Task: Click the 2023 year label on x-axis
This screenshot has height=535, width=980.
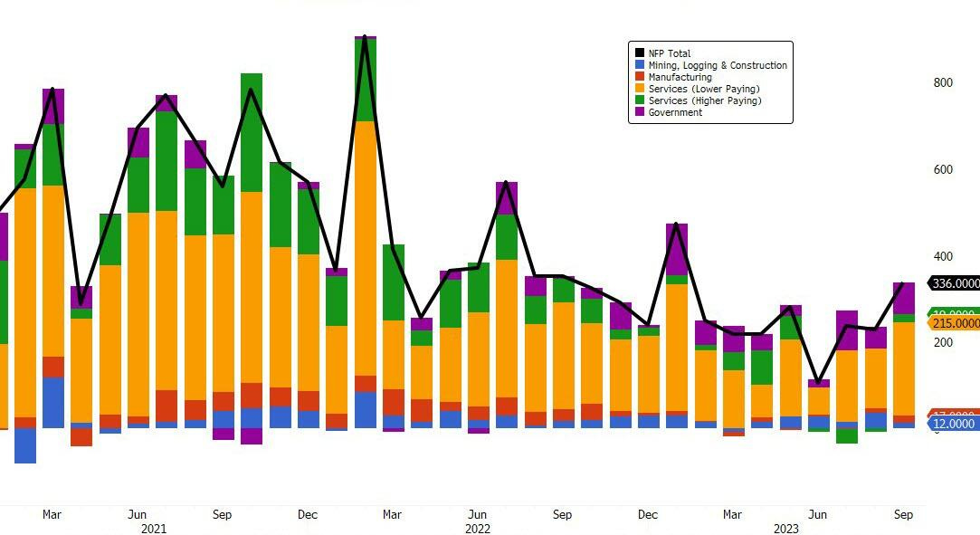Action: (785, 529)
